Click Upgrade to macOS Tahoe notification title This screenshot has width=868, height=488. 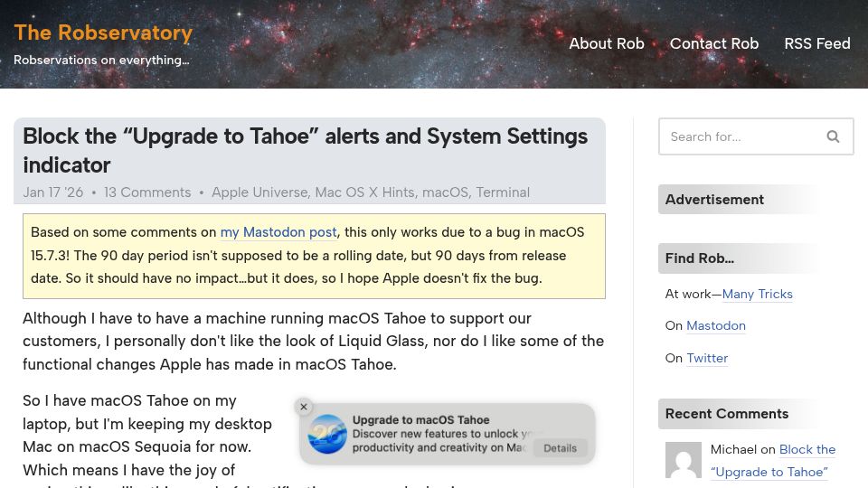point(420,420)
